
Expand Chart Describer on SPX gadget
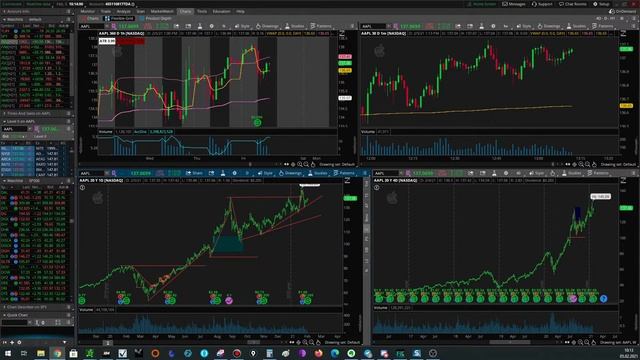pyautogui.click(x=4, y=307)
